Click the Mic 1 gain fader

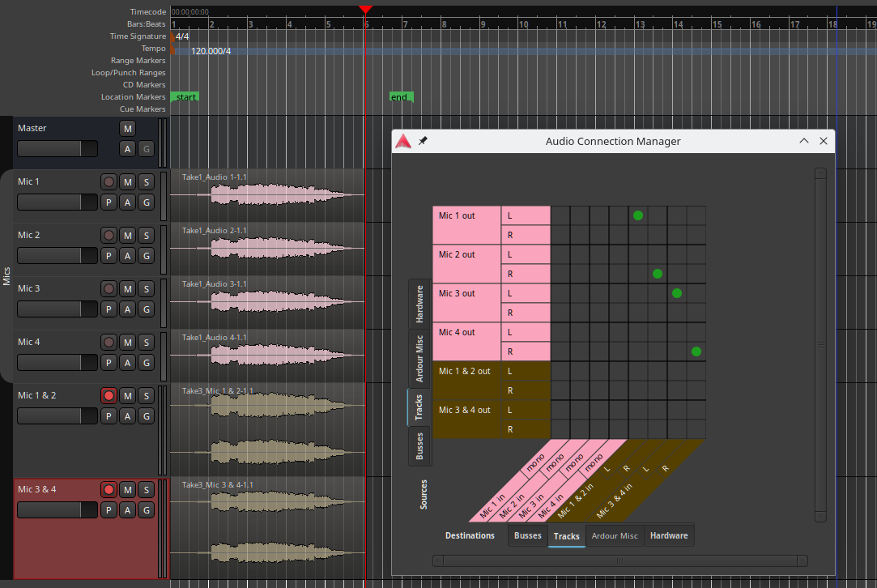tap(57, 202)
